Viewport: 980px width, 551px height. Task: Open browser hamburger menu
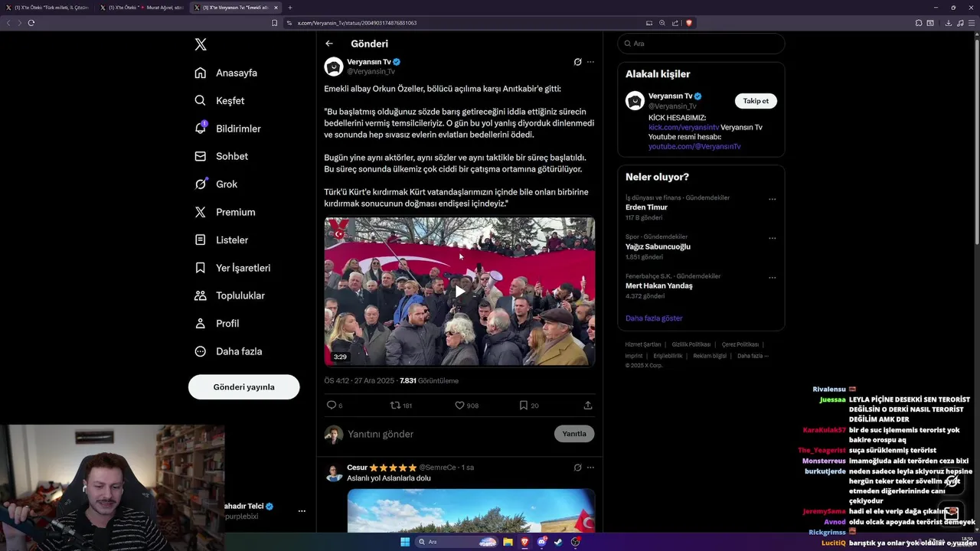[x=971, y=23]
